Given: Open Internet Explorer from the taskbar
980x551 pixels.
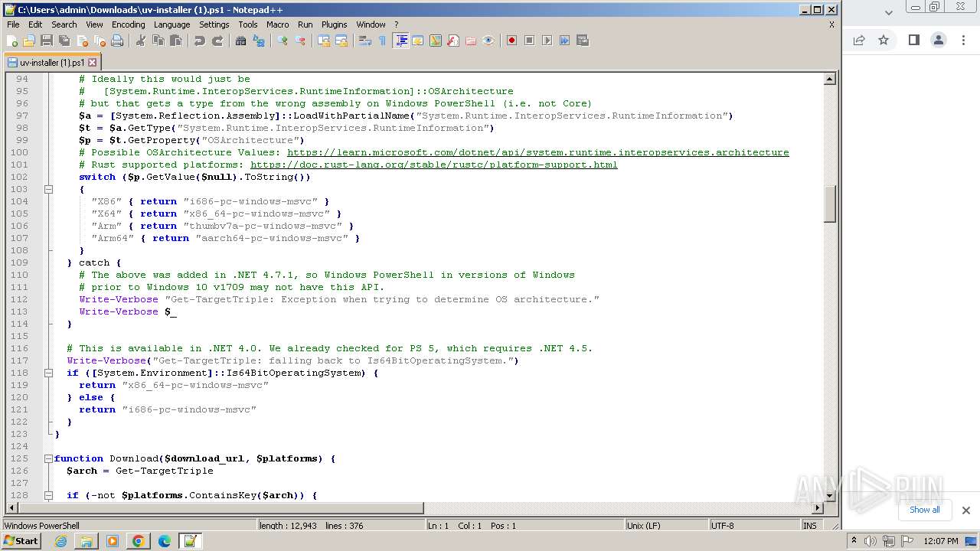Looking at the screenshot, I should click(x=60, y=541).
